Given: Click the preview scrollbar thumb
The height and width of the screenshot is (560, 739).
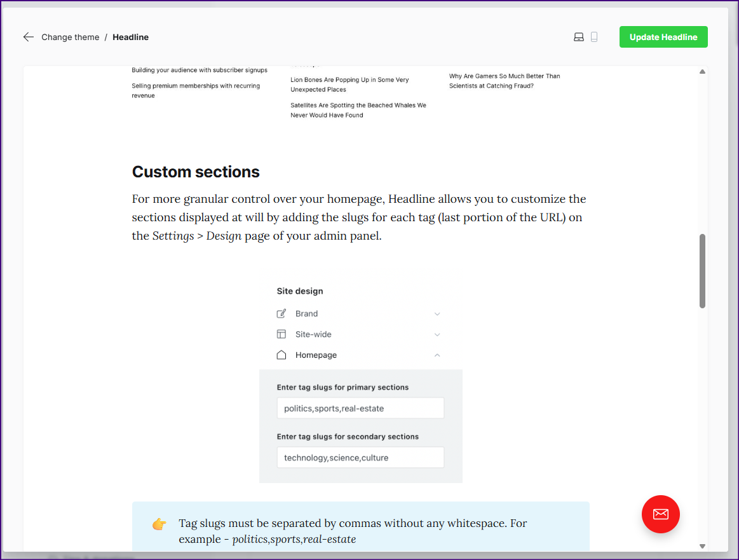Looking at the screenshot, I should (x=702, y=271).
